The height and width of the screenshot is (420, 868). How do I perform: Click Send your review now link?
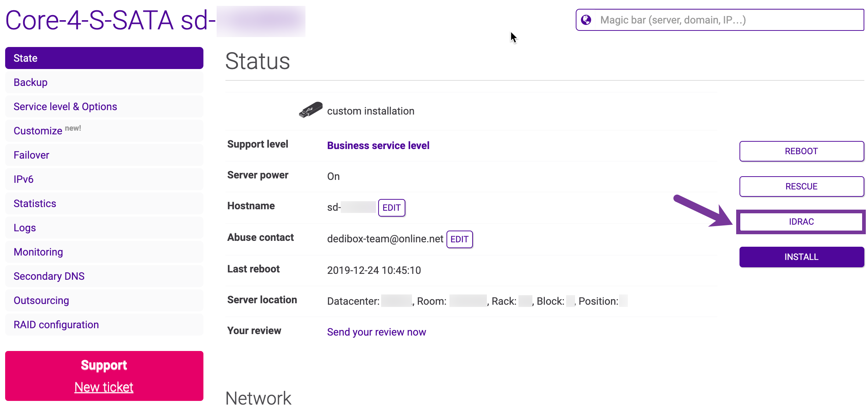(x=376, y=332)
